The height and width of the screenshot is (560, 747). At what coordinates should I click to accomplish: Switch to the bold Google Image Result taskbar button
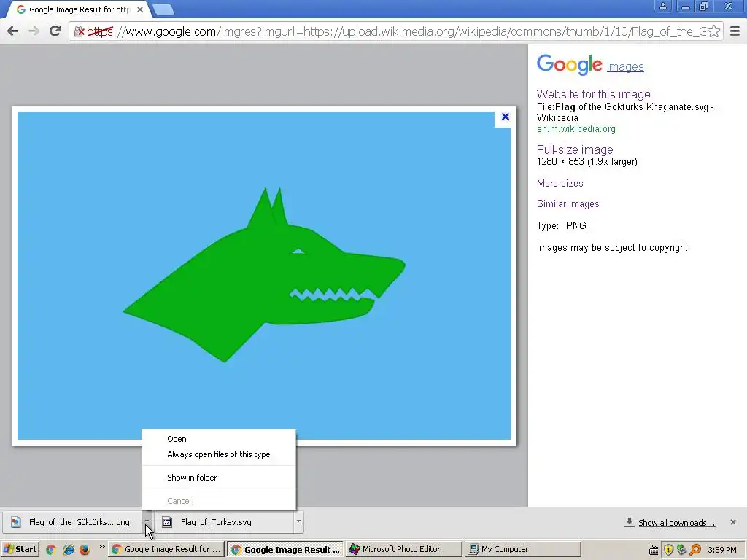[285, 549]
